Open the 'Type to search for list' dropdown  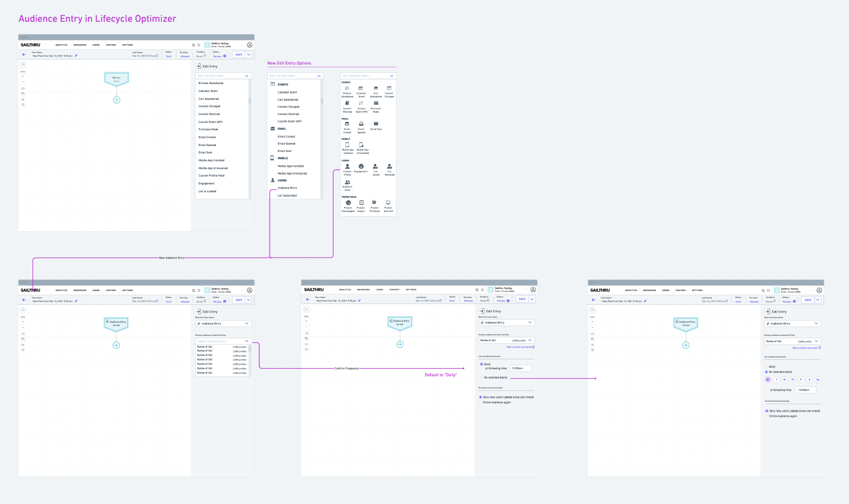[x=223, y=341]
